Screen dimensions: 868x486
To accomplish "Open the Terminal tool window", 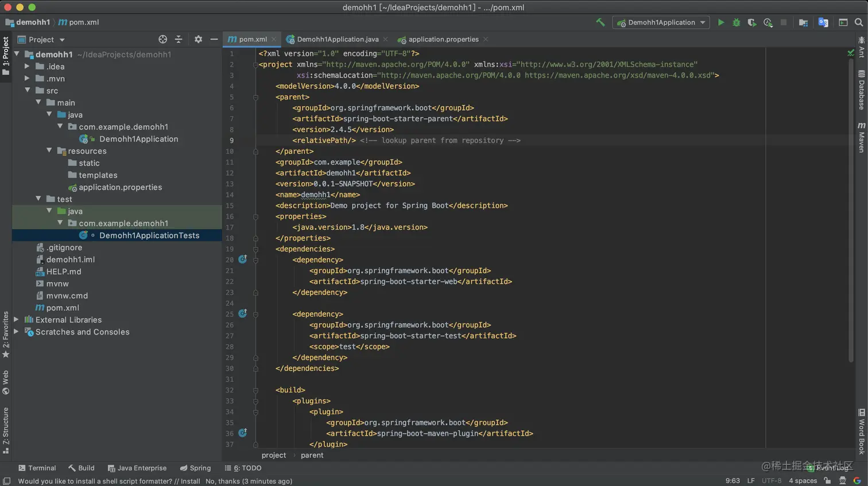I will click(x=37, y=468).
